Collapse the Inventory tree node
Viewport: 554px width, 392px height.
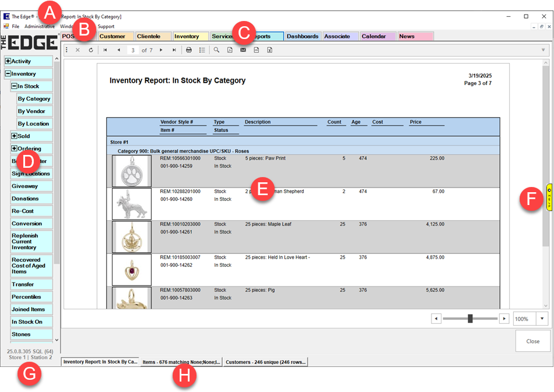click(8, 74)
